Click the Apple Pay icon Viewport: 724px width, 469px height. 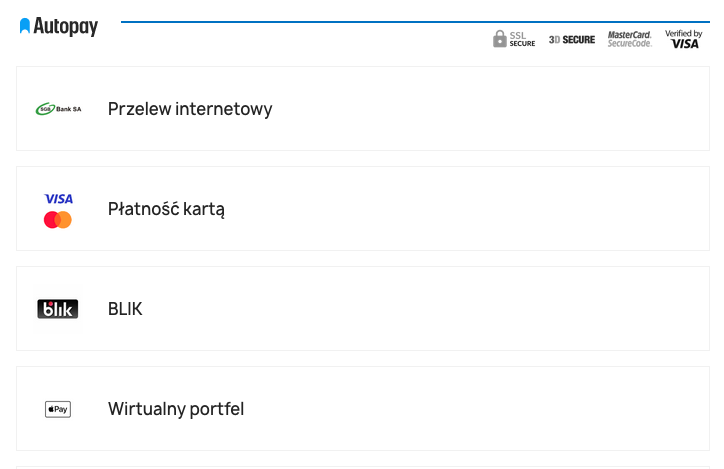58,409
